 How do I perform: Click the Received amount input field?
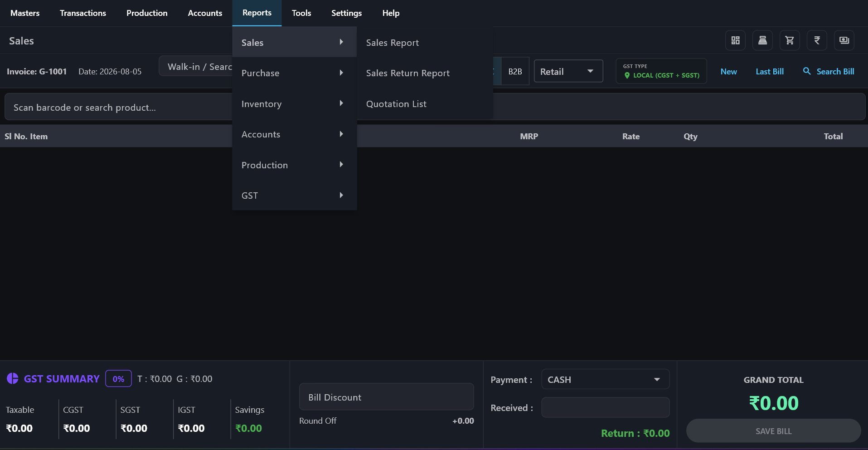605,407
